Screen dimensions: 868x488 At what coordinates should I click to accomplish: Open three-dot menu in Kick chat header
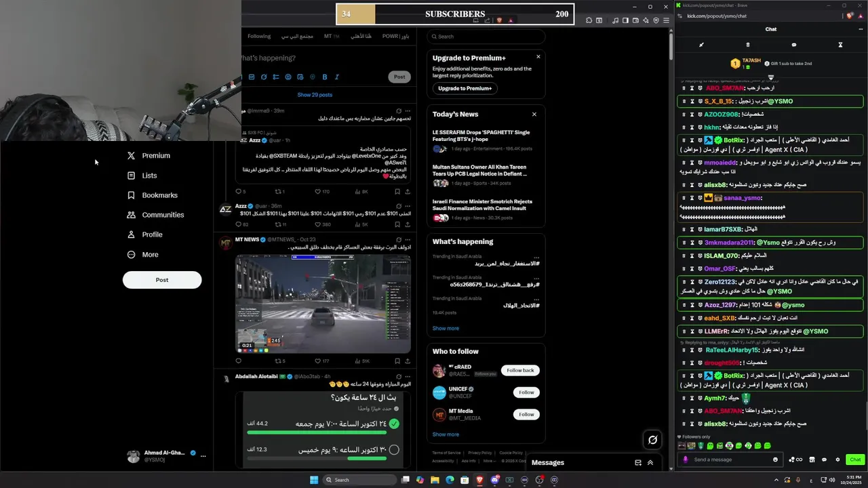(861, 29)
